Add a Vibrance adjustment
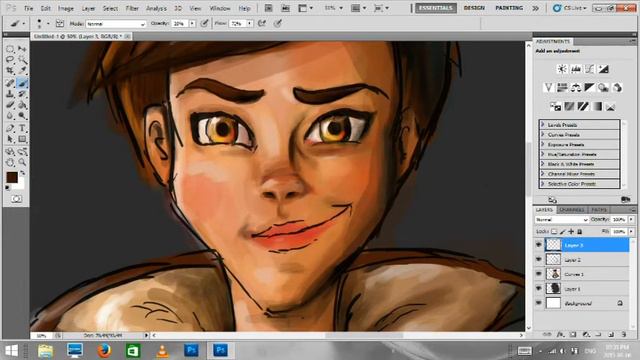The height and width of the screenshot is (360, 640). tap(549, 87)
